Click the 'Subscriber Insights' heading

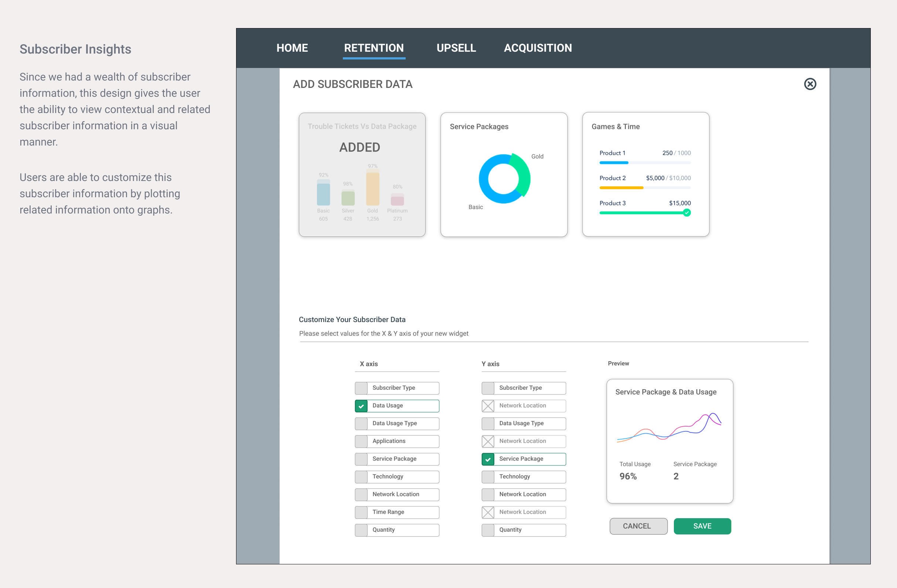pos(75,49)
